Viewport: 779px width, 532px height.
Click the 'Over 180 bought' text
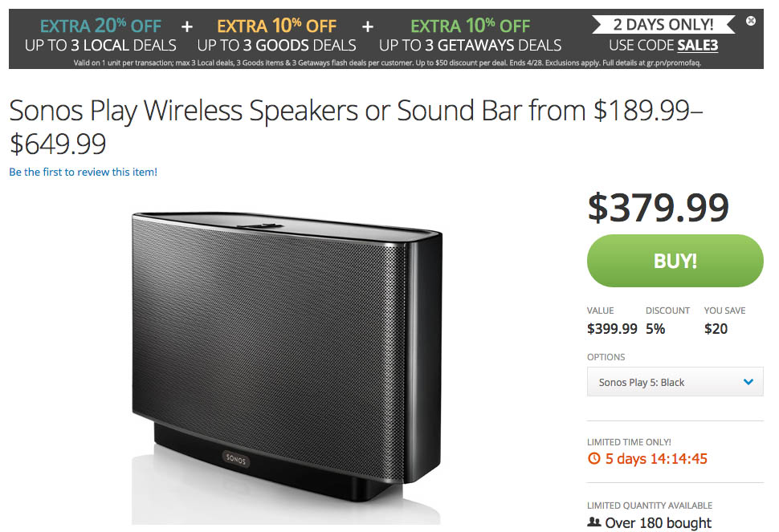[x=659, y=522]
